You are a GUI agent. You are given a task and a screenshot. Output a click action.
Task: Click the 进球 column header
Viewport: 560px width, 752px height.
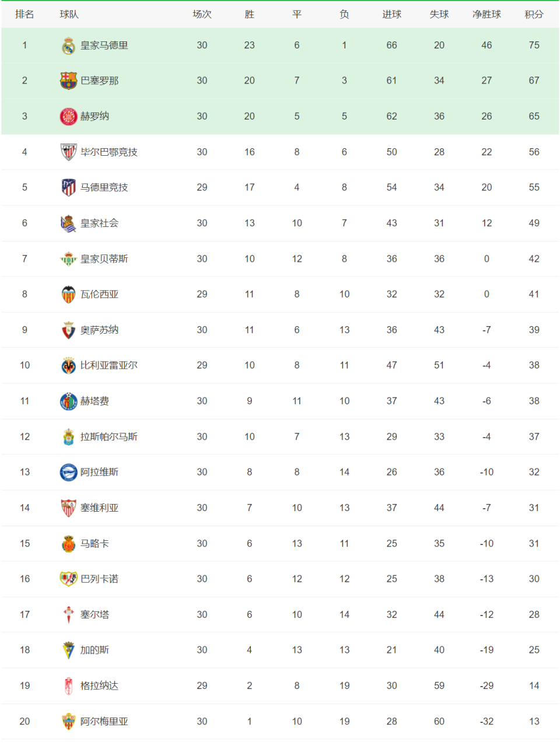(391, 14)
